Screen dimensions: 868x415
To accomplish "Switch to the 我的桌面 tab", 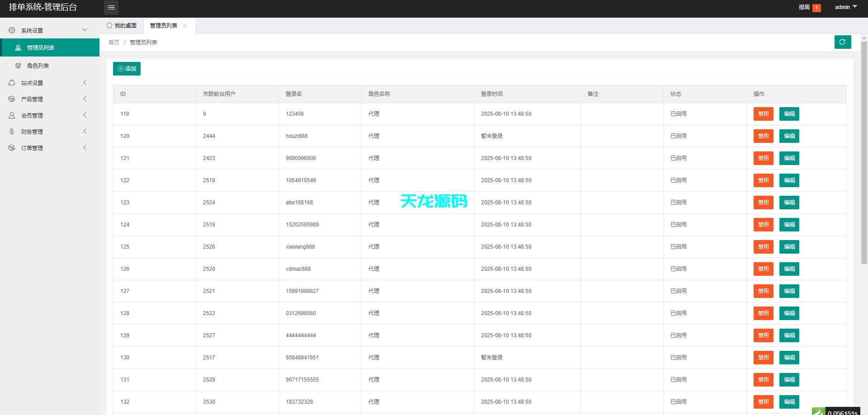I will point(121,25).
